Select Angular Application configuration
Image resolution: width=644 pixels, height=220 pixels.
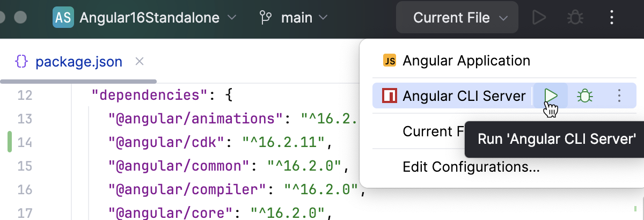(x=466, y=61)
